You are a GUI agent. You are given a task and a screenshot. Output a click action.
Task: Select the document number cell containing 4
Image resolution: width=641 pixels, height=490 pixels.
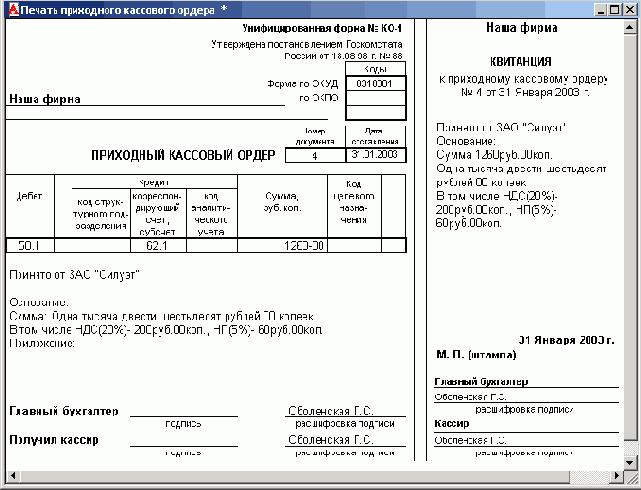click(314, 156)
